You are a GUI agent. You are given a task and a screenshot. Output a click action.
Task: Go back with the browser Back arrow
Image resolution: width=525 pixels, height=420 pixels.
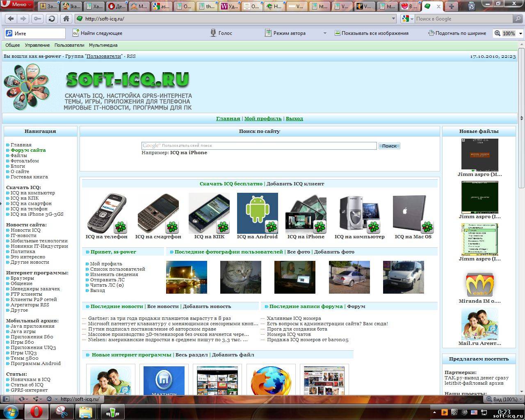[11, 18]
